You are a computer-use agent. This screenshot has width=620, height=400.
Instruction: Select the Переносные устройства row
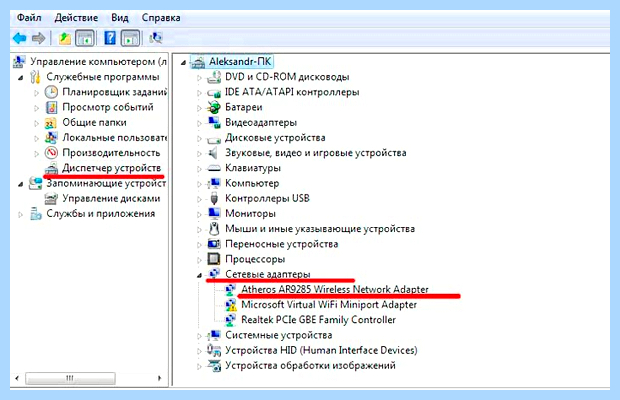tap(282, 244)
